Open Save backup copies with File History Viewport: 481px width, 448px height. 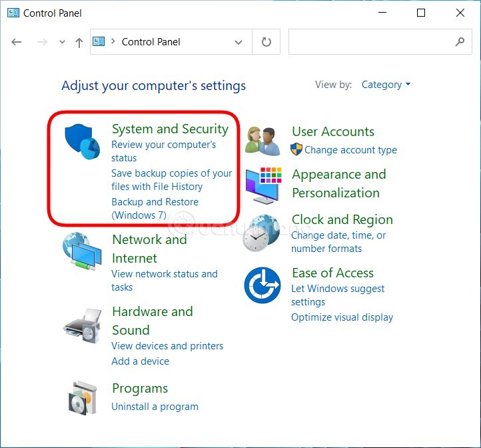coord(171,179)
